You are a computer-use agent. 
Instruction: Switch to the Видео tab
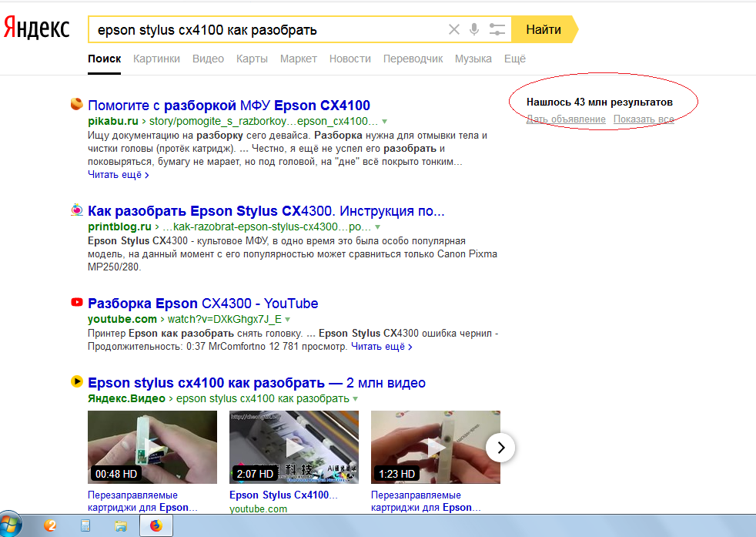pos(208,59)
